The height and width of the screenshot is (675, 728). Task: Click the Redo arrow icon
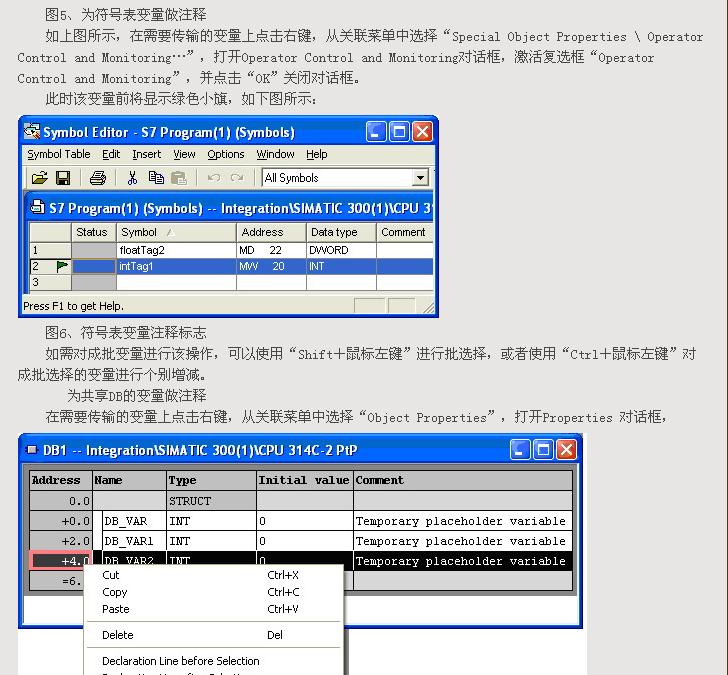(x=237, y=178)
